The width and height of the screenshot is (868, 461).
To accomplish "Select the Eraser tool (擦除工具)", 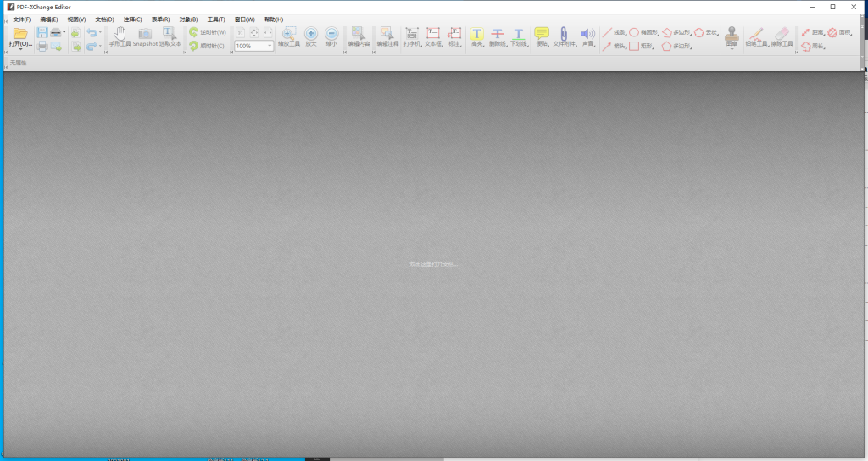I will (x=782, y=37).
